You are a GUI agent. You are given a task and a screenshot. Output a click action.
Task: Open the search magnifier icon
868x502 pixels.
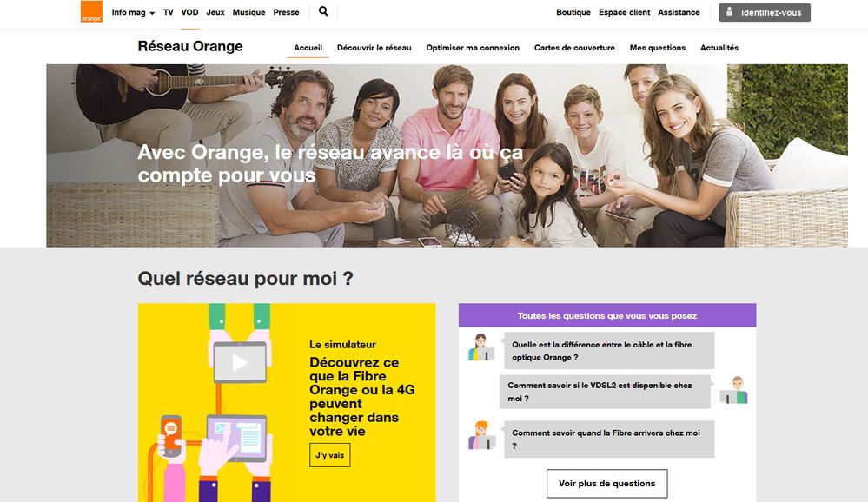323,11
